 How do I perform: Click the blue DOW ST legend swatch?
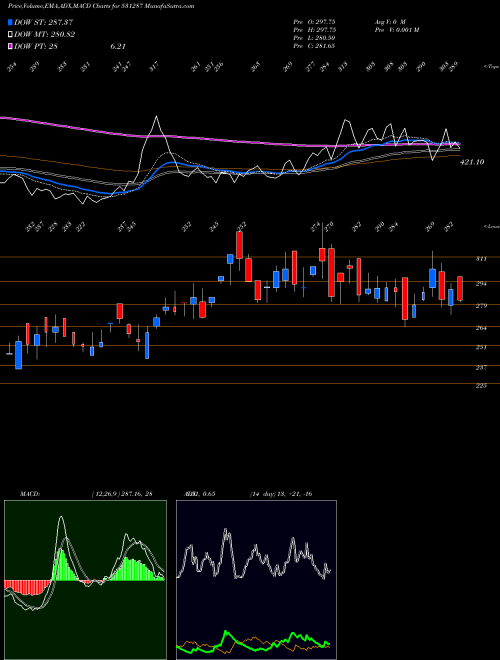click(x=10, y=22)
